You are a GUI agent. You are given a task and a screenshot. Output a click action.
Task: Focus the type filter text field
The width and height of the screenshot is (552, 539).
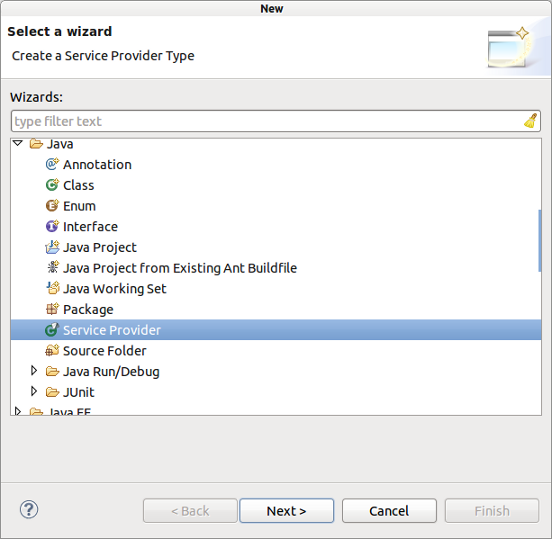click(268, 121)
